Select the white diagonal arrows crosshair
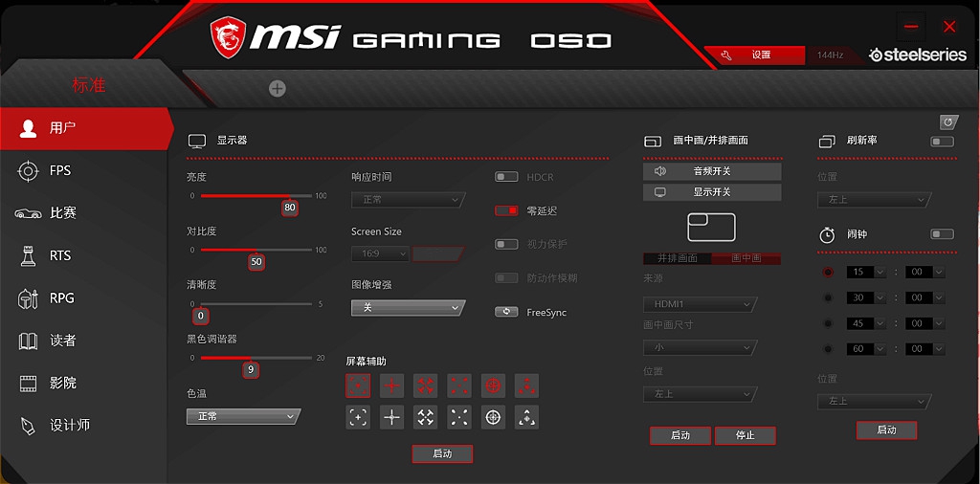980x484 pixels. tap(426, 417)
